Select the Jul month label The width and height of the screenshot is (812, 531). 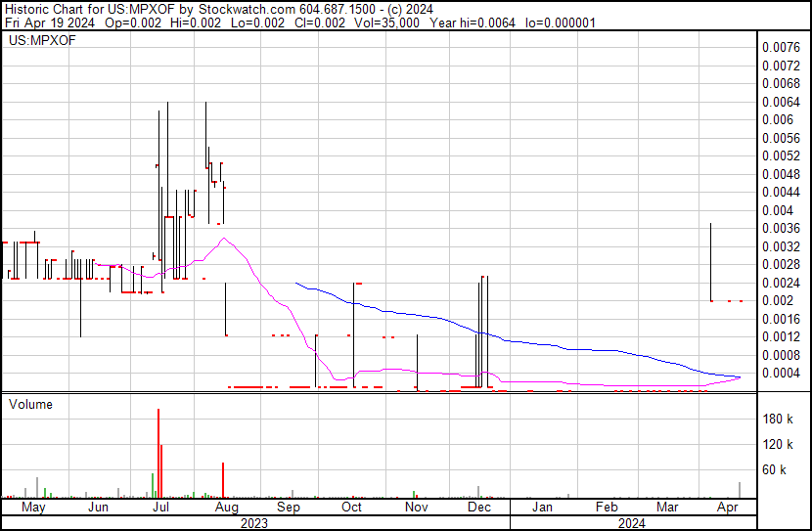point(160,509)
